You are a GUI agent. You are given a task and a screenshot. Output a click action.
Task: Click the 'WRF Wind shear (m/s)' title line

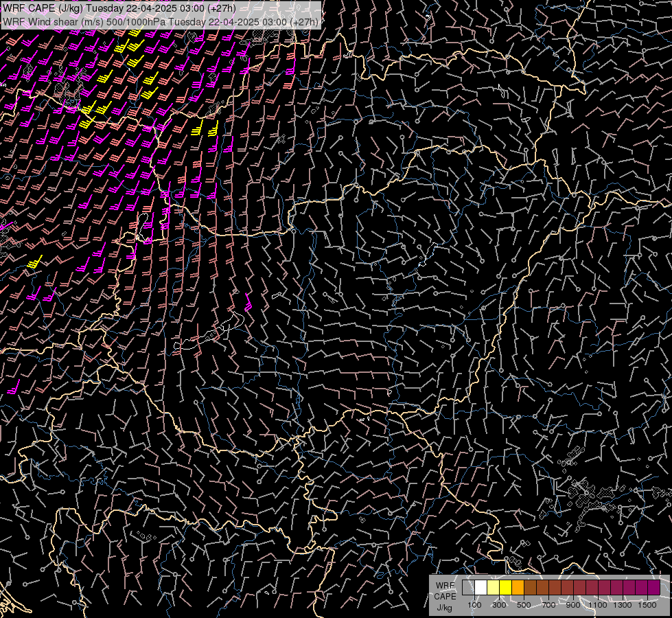pyautogui.click(x=161, y=22)
